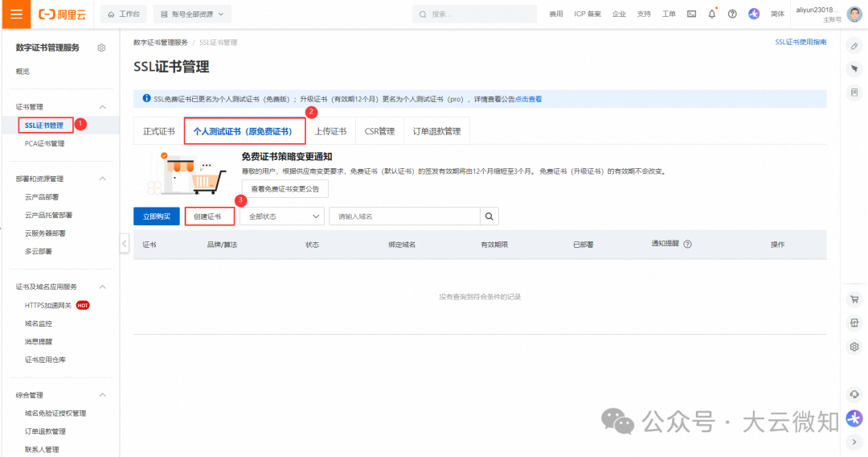Viewport: 868px width, 457px height.
Task: Open 联系人管理 in the sidebar
Action: pyautogui.click(x=42, y=449)
